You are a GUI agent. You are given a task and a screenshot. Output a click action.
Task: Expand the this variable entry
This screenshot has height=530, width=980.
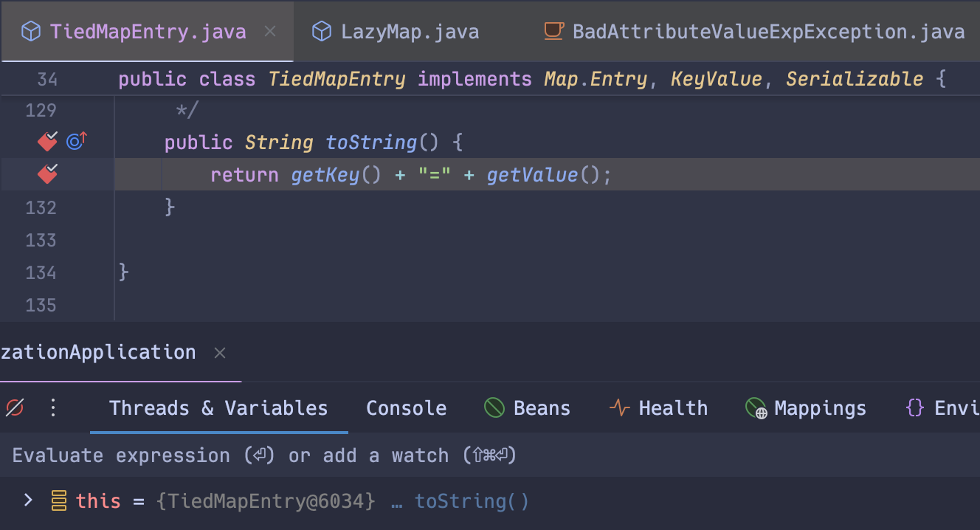coord(27,500)
